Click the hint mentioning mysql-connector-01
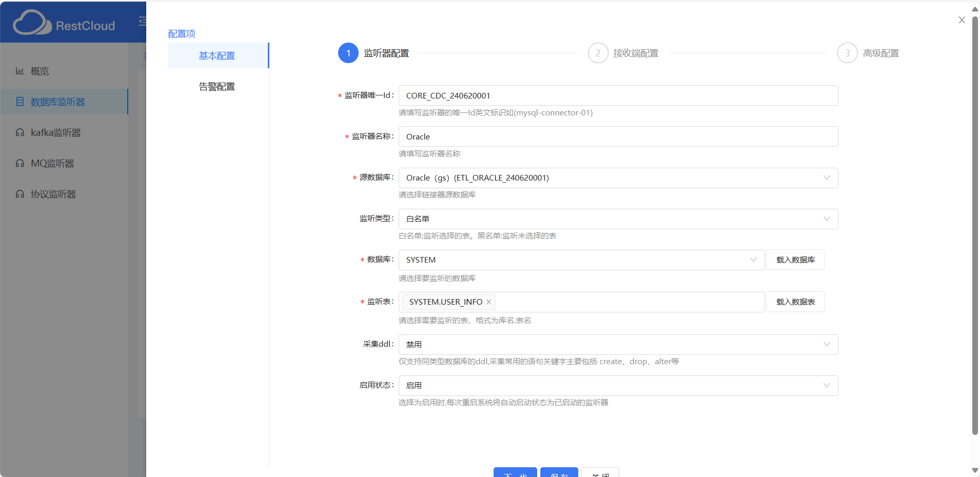The image size is (980, 477). point(496,113)
